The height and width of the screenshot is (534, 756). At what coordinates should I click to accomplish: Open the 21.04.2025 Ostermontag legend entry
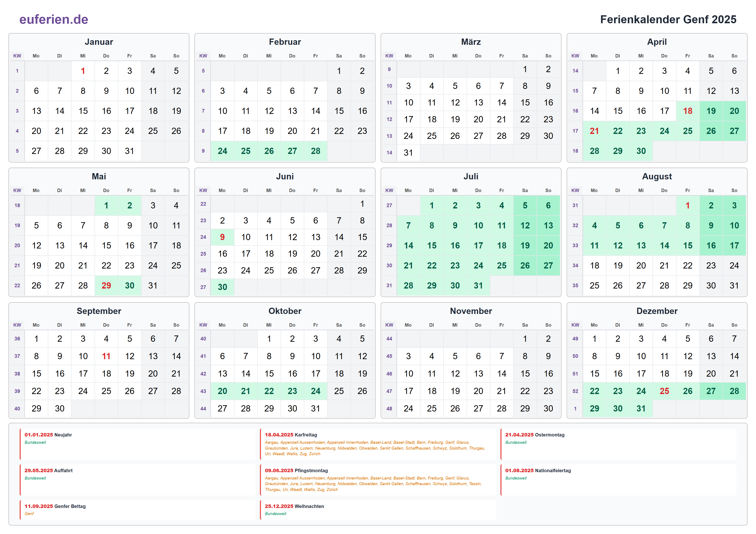pyautogui.click(x=618, y=444)
